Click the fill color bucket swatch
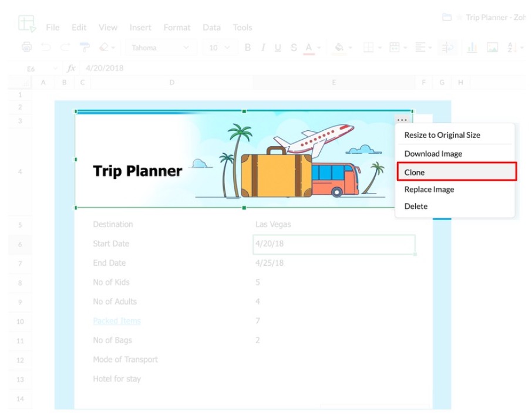 pyautogui.click(x=339, y=48)
